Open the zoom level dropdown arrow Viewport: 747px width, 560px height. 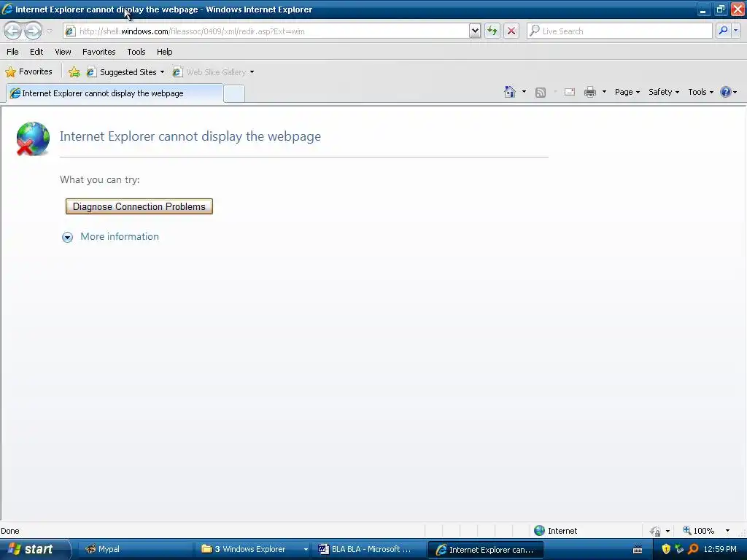[x=727, y=531]
